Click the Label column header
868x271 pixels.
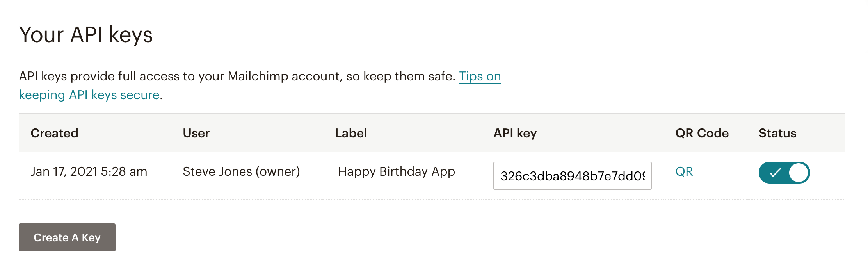coord(351,133)
